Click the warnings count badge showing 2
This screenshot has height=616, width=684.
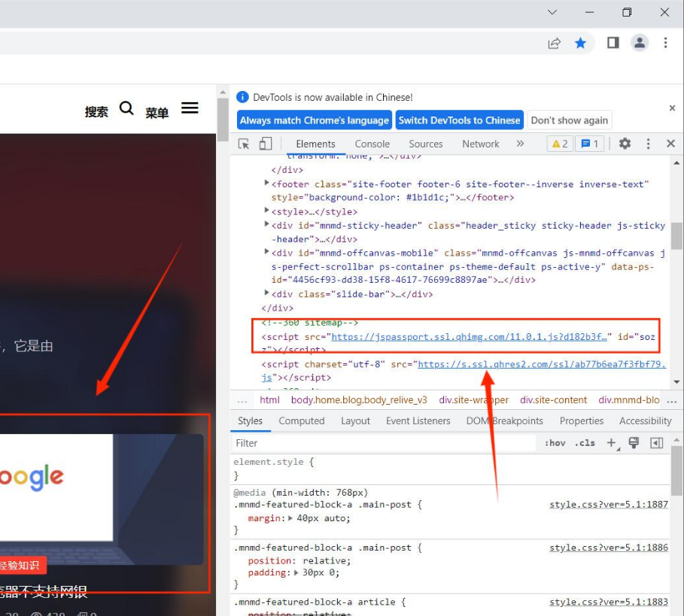pos(560,144)
